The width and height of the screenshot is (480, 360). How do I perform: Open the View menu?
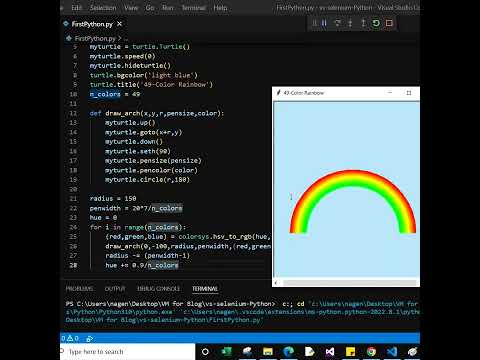tap(131, 8)
